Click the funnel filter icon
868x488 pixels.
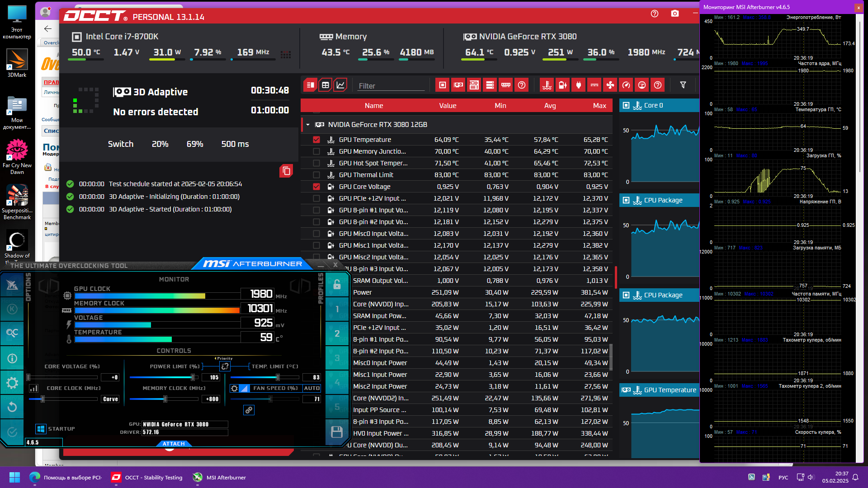683,85
